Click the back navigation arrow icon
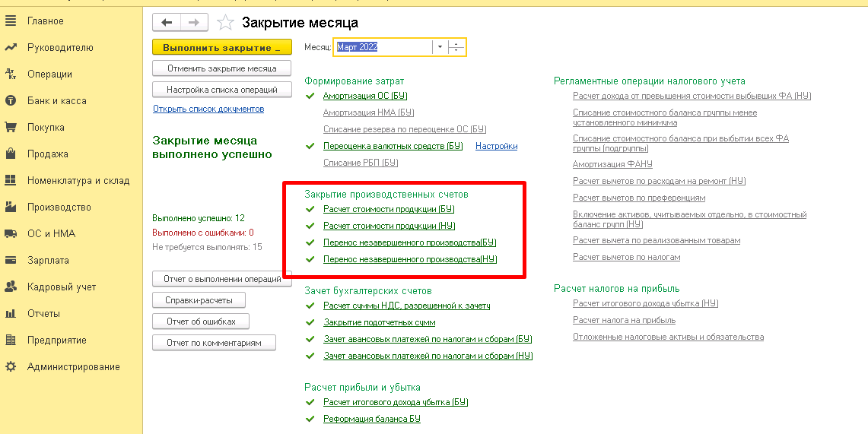 [x=167, y=23]
